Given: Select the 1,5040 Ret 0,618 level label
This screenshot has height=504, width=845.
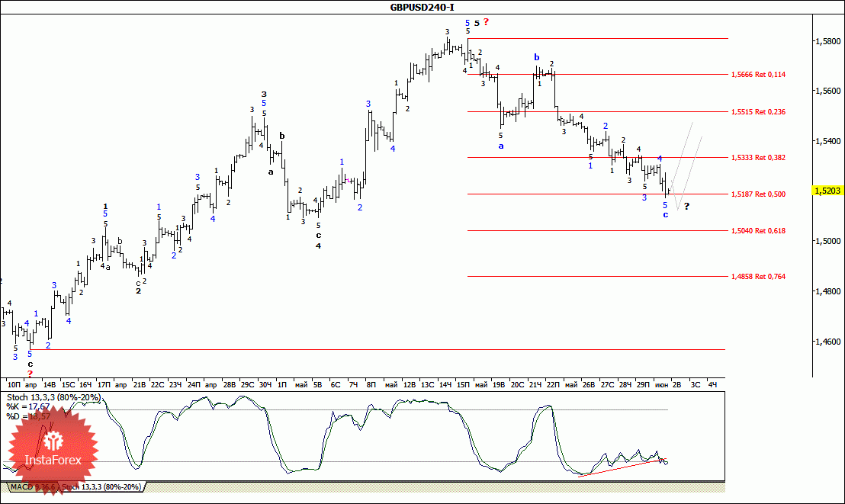Looking at the screenshot, I should [x=758, y=231].
